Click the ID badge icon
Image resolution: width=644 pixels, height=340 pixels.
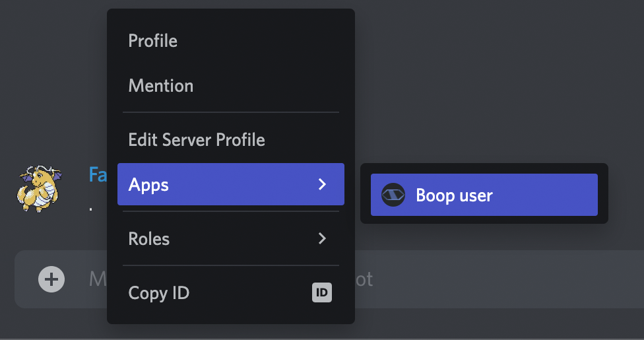tap(321, 293)
